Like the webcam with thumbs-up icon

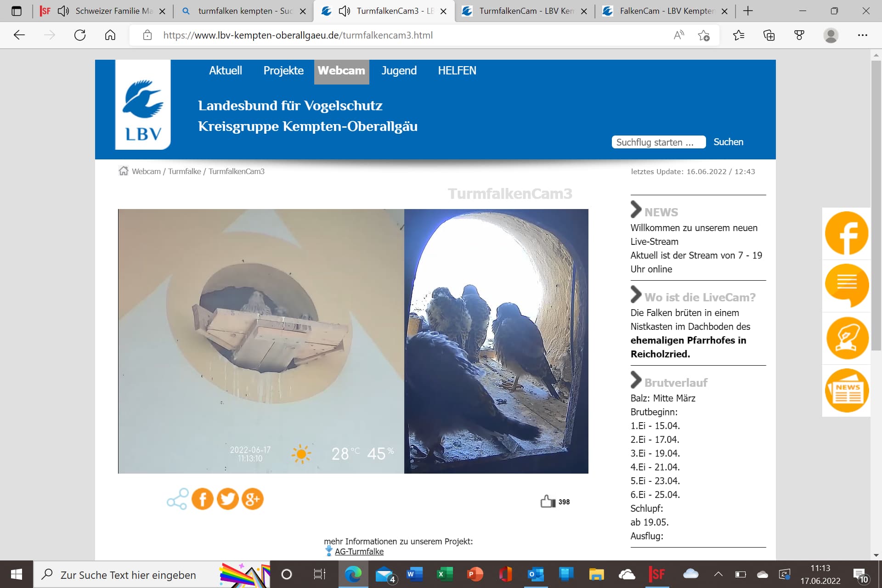click(x=548, y=501)
